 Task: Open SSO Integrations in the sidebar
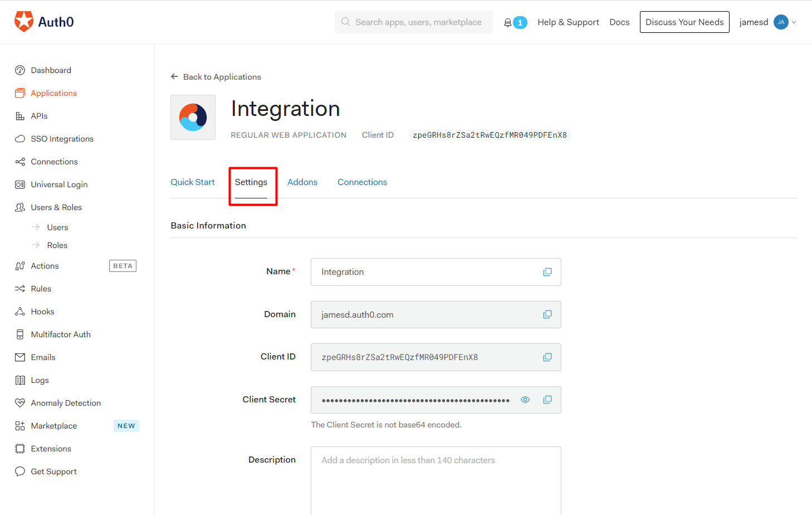(x=62, y=139)
